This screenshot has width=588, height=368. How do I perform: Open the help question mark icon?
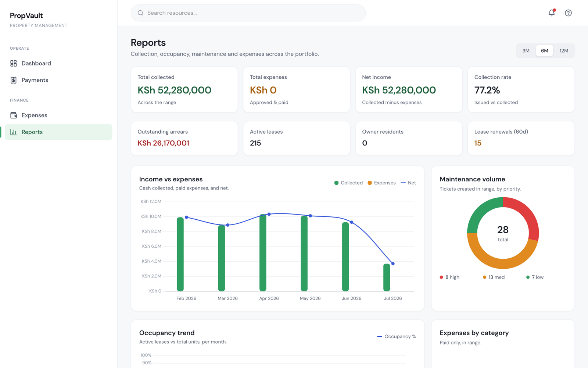(x=568, y=13)
